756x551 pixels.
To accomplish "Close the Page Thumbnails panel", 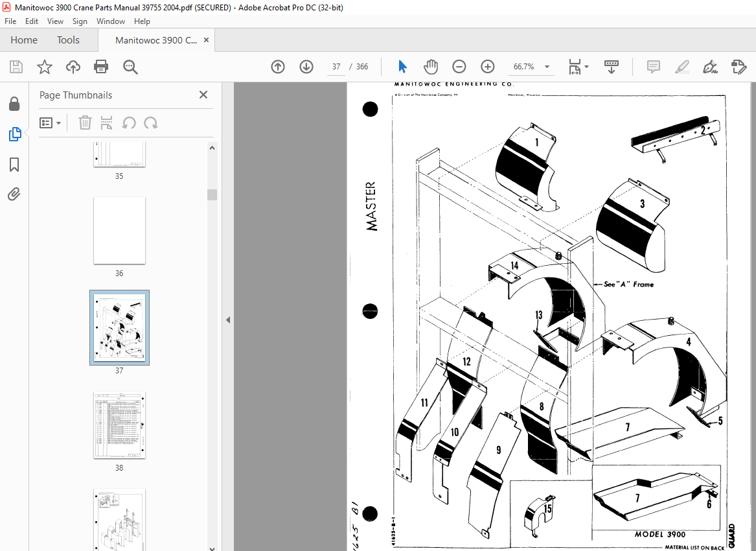I will [x=203, y=95].
